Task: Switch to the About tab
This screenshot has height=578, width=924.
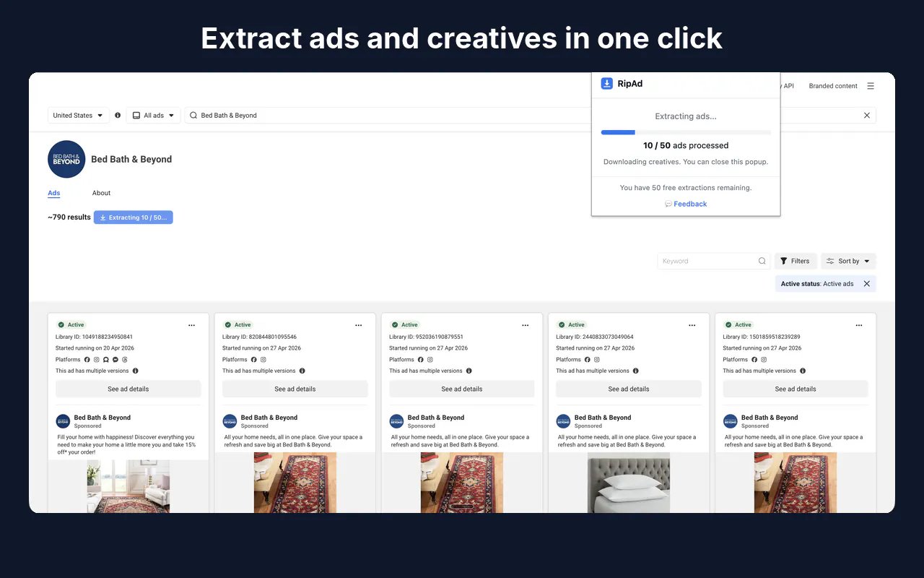Action: 101,193
